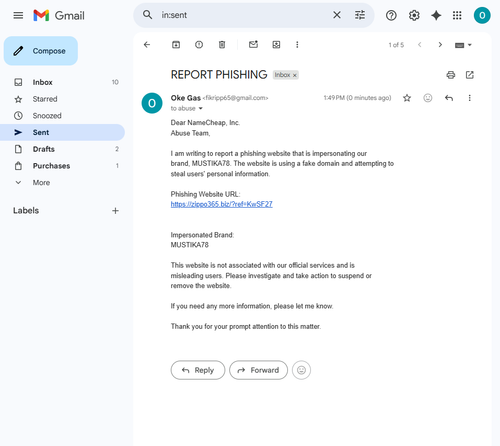Image resolution: width=500 pixels, height=446 pixels.
Task: Expand the More sidebar section
Action: [62, 182]
